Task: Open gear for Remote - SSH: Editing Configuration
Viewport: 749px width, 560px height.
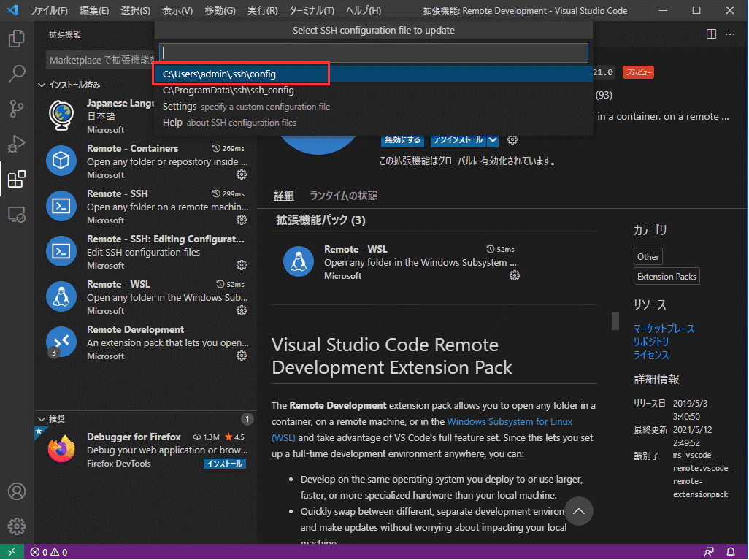Action: tap(242, 265)
